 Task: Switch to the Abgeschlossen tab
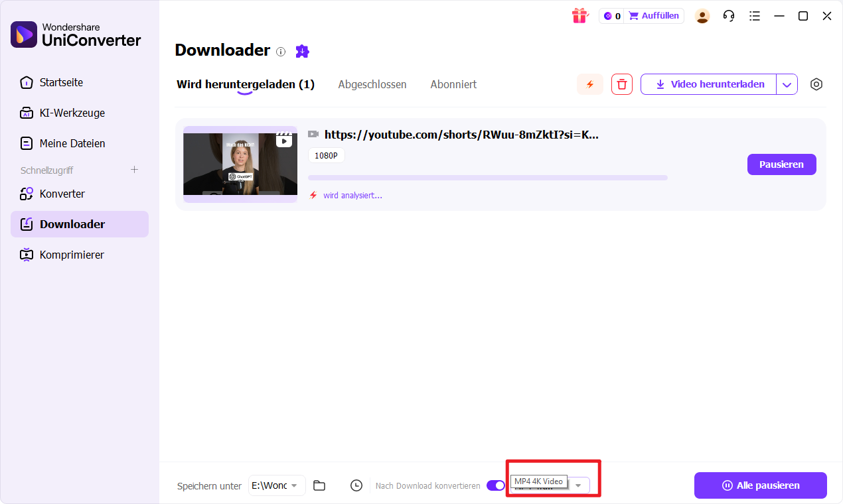(x=372, y=84)
